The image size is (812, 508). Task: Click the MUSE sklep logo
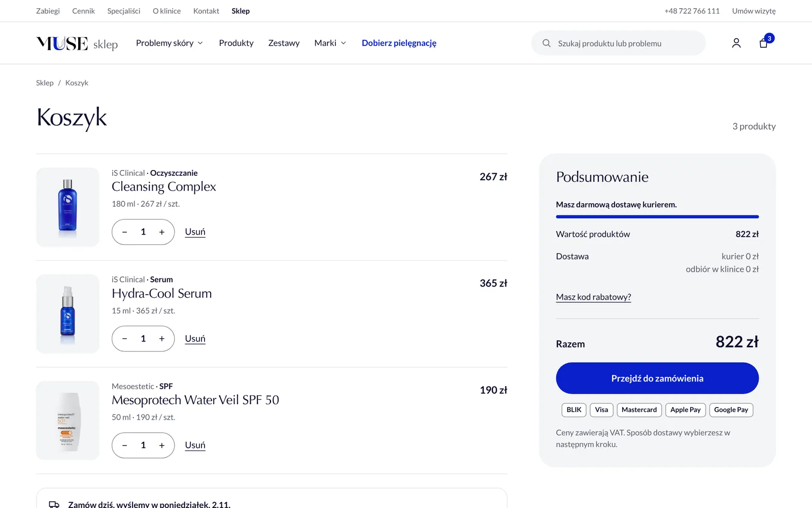pos(77,44)
